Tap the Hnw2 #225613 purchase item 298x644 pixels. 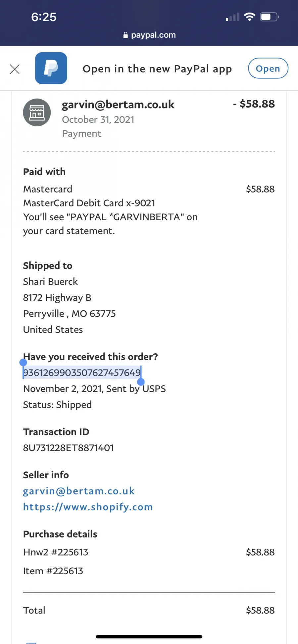point(56,552)
